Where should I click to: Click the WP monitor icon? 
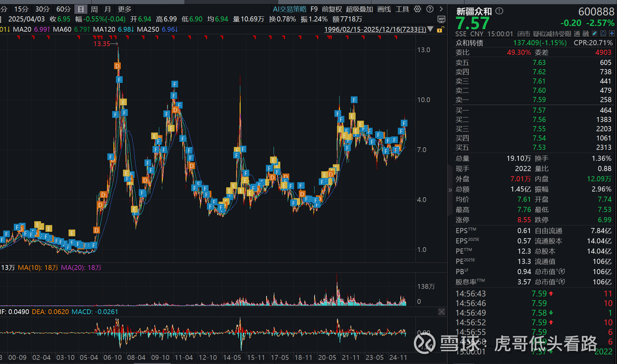[x=441, y=19]
